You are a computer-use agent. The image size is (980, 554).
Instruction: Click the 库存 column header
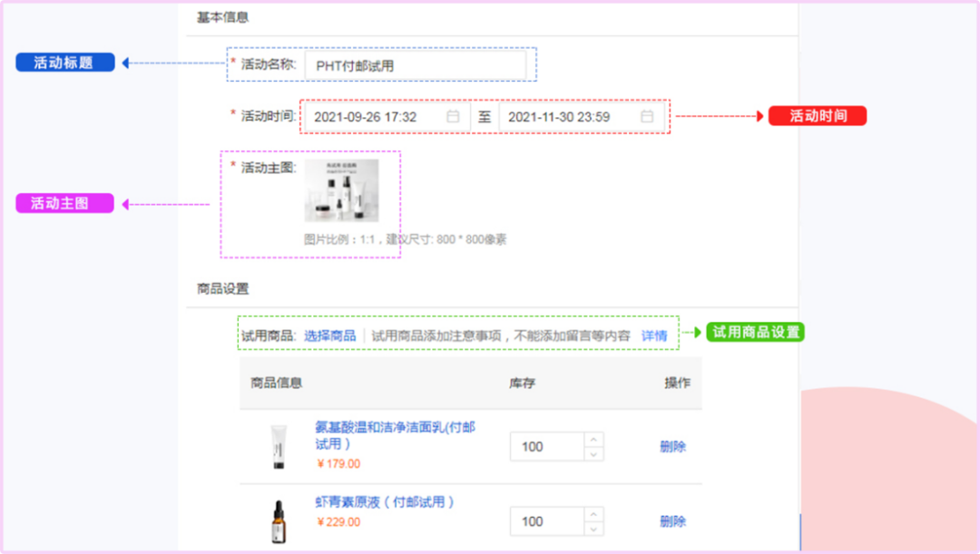coord(522,383)
